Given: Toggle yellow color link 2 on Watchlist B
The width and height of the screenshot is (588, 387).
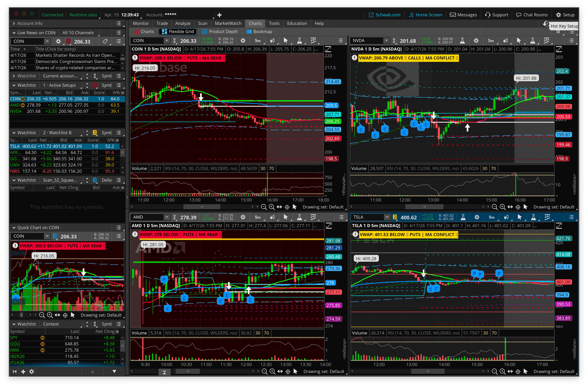Looking at the screenshot, I should click(95, 133).
